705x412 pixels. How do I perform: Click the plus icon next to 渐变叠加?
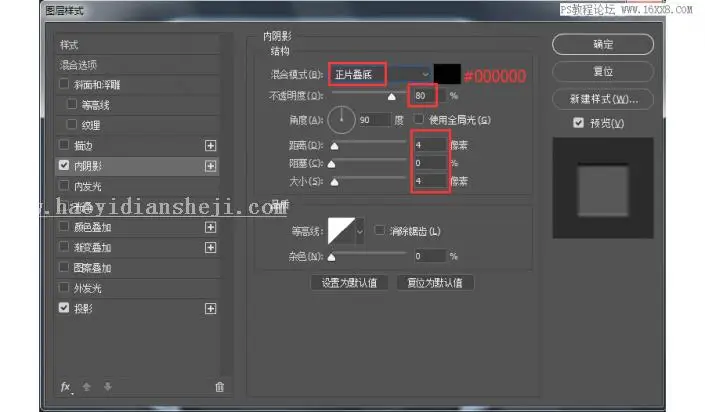(210, 247)
